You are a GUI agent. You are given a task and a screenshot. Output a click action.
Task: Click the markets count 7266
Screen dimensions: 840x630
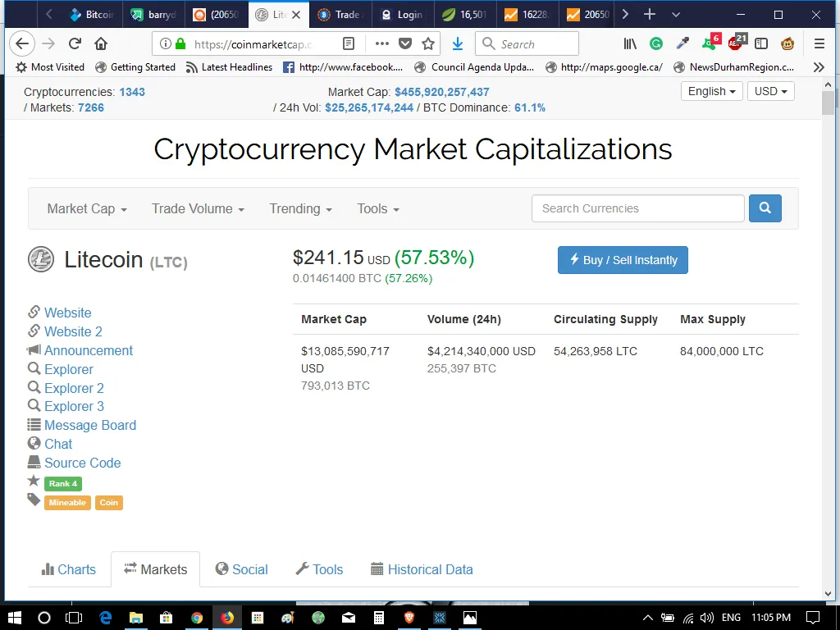pyautogui.click(x=91, y=107)
